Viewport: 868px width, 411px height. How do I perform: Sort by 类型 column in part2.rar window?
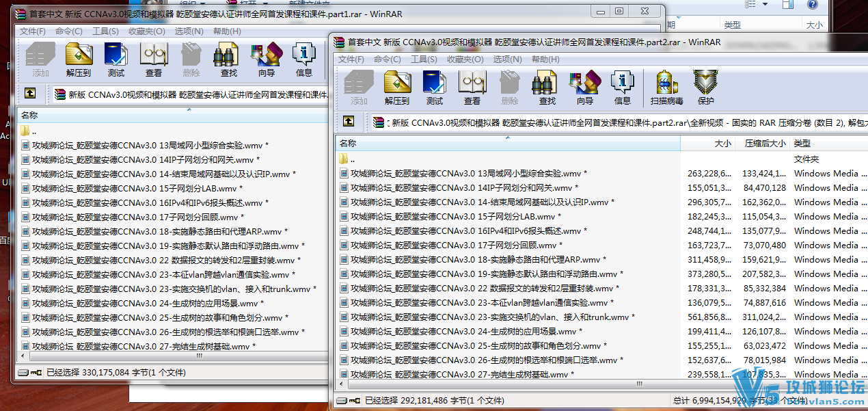click(x=828, y=144)
